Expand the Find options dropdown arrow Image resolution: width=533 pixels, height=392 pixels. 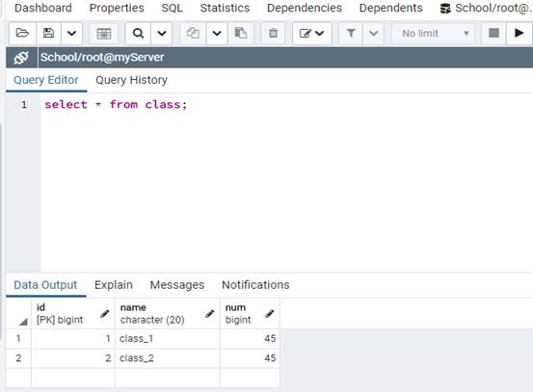click(162, 34)
